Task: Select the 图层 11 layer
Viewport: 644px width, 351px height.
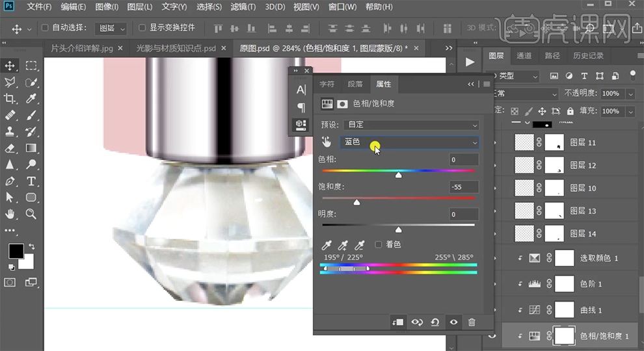Action: coord(583,142)
